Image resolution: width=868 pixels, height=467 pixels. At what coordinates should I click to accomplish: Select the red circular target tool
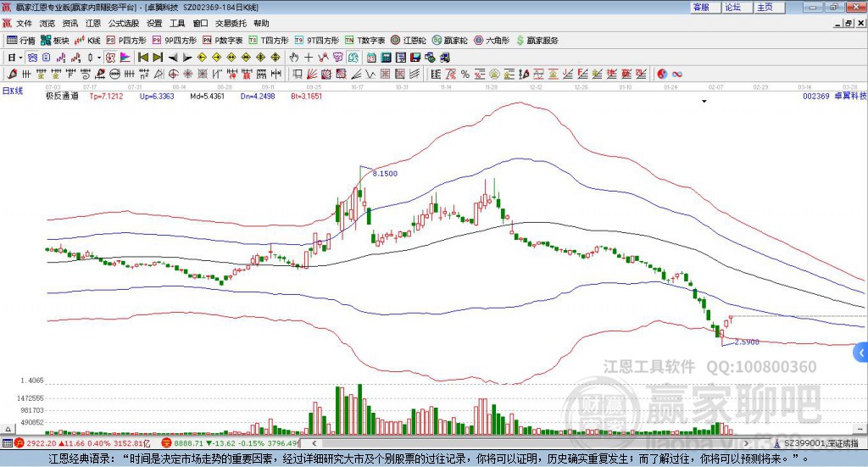173,74
